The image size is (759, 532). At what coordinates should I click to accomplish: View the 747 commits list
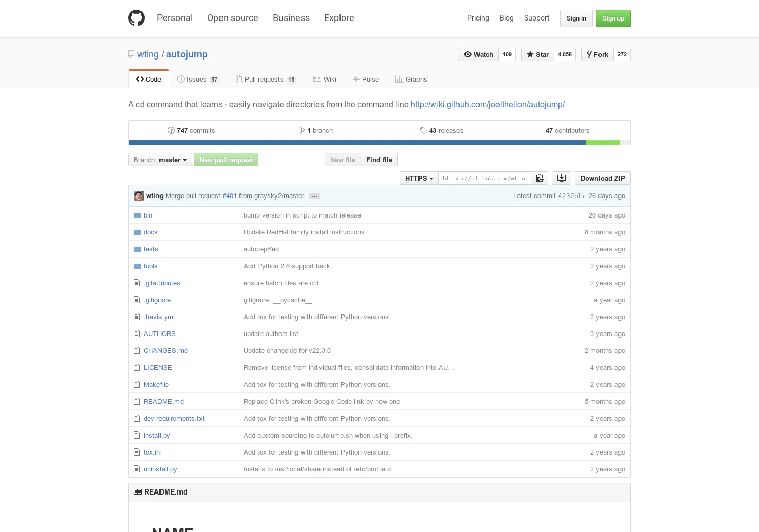click(x=191, y=130)
